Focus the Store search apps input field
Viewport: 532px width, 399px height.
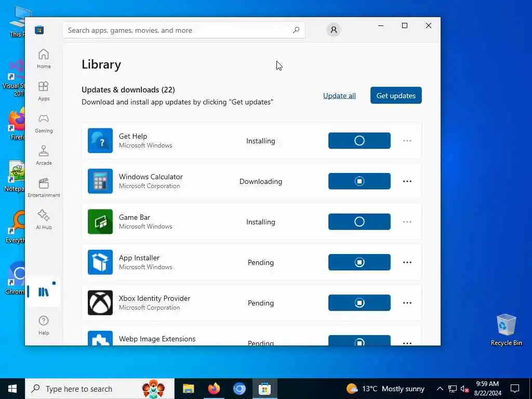pyautogui.click(x=184, y=30)
